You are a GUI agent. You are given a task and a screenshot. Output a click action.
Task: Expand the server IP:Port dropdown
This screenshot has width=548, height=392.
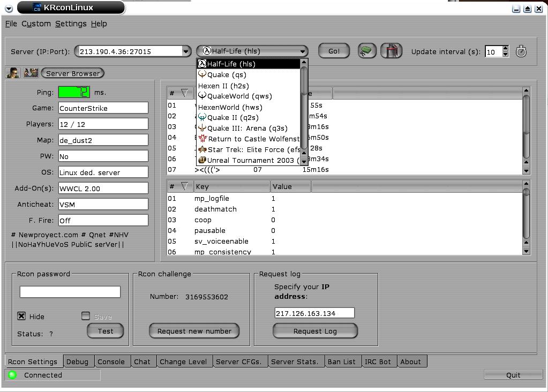tap(186, 51)
